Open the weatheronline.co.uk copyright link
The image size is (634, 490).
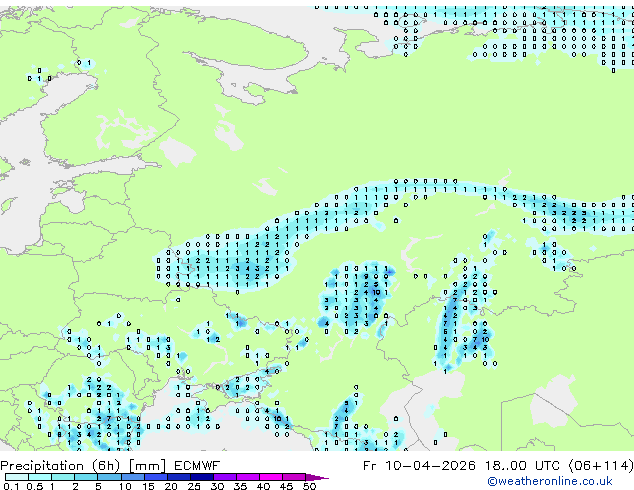pyautogui.click(x=550, y=481)
